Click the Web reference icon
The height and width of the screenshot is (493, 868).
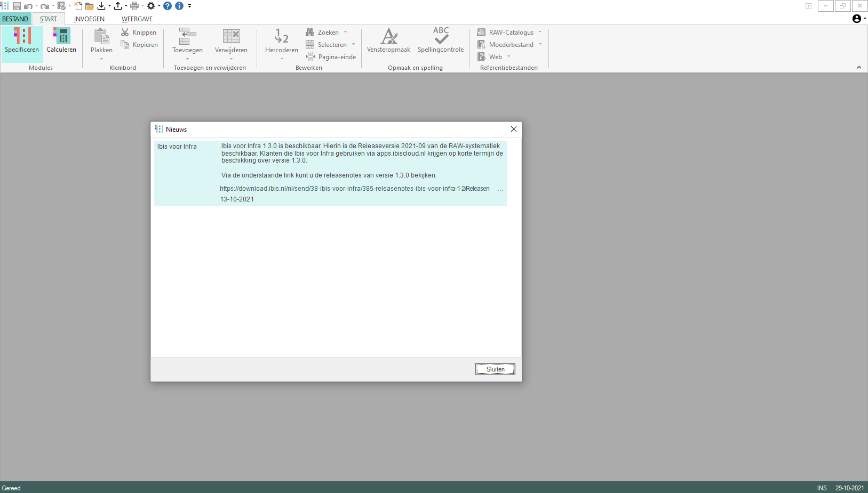point(481,57)
